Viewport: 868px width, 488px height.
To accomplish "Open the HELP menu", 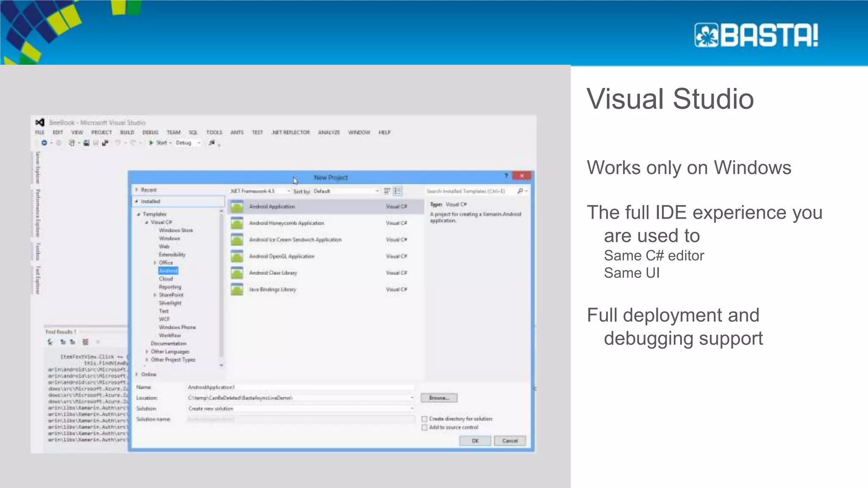I will (384, 133).
